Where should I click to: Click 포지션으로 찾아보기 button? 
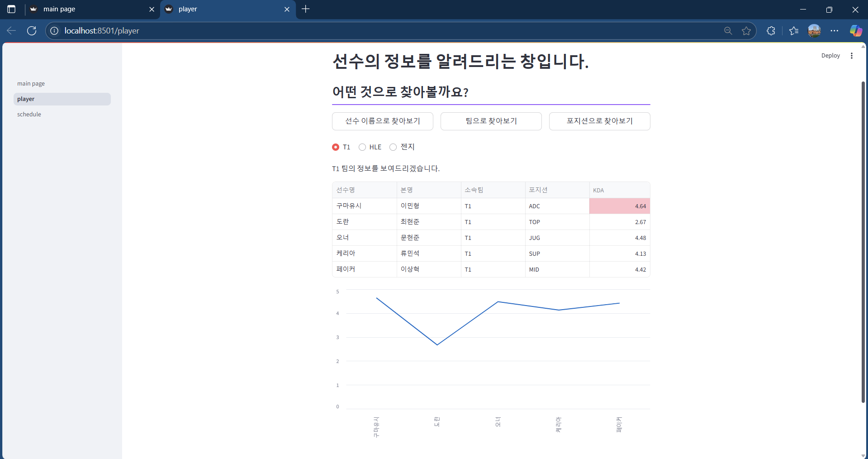(x=600, y=121)
